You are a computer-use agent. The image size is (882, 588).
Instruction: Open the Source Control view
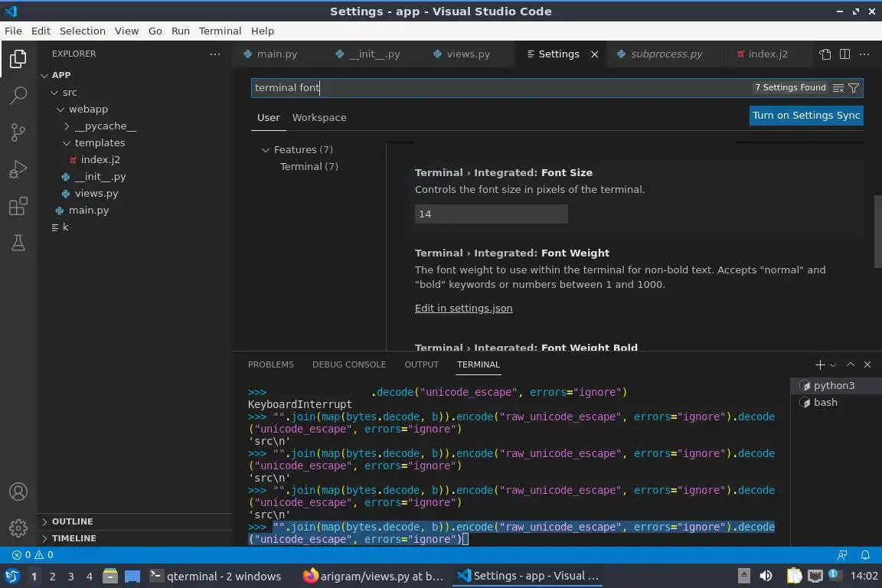point(18,132)
